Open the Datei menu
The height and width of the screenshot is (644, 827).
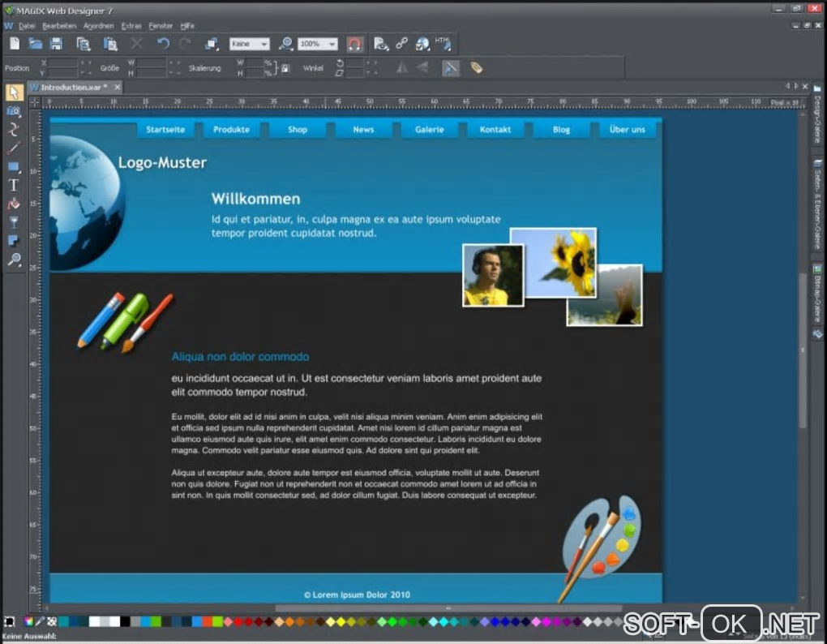[x=27, y=25]
